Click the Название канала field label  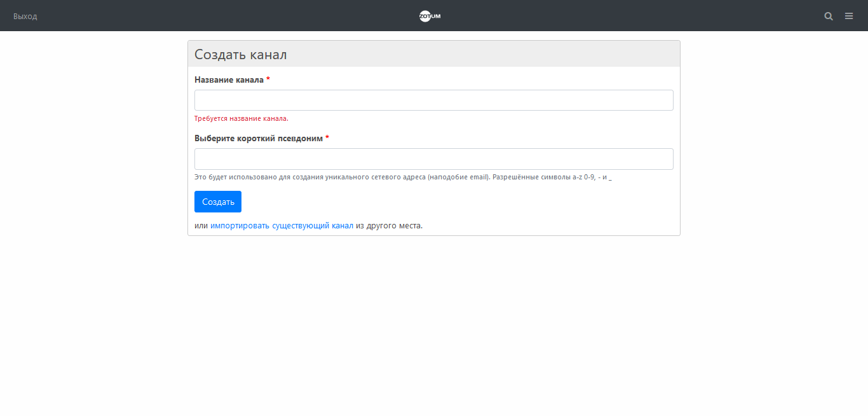[229, 80]
